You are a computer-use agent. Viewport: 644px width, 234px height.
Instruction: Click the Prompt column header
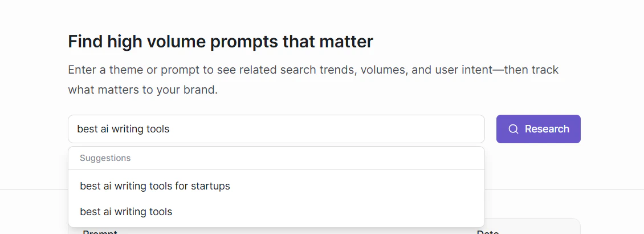coord(100,232)
